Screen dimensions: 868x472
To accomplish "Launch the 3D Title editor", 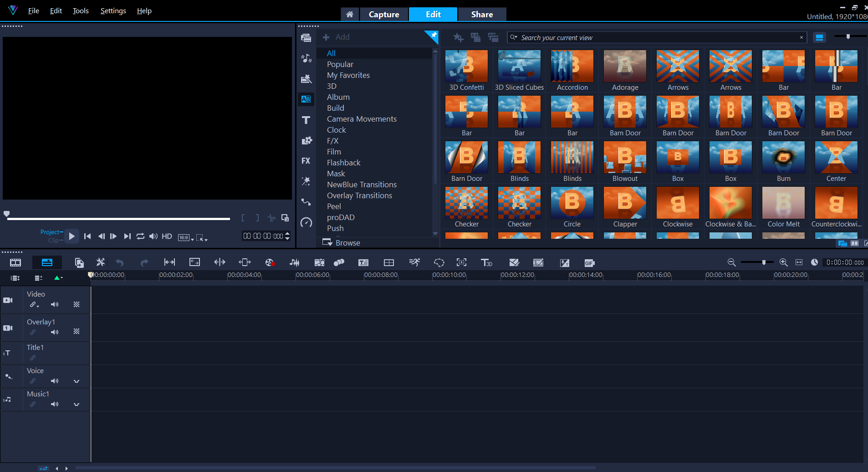I will (486, 262).
